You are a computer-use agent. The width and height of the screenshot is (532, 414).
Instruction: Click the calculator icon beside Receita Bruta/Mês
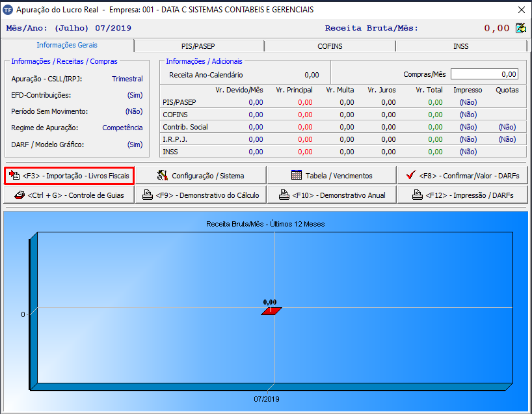[x=521, y=28]
